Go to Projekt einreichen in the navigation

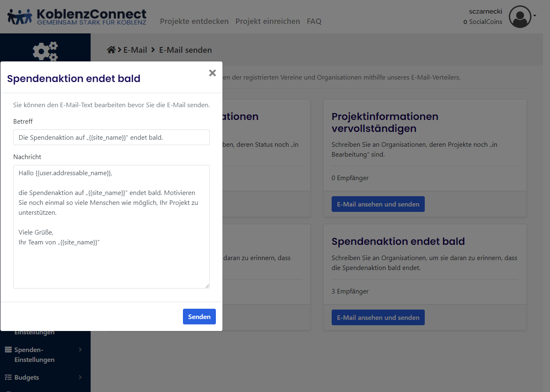click(268, 21)
